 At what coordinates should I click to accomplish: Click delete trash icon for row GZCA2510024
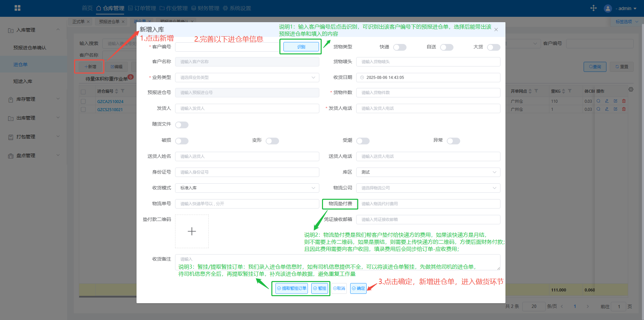pyautogui.click(x=624, y=101)
